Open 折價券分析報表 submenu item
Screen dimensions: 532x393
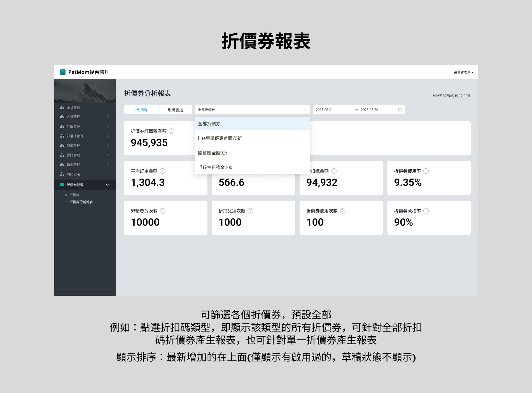(81, 202)
